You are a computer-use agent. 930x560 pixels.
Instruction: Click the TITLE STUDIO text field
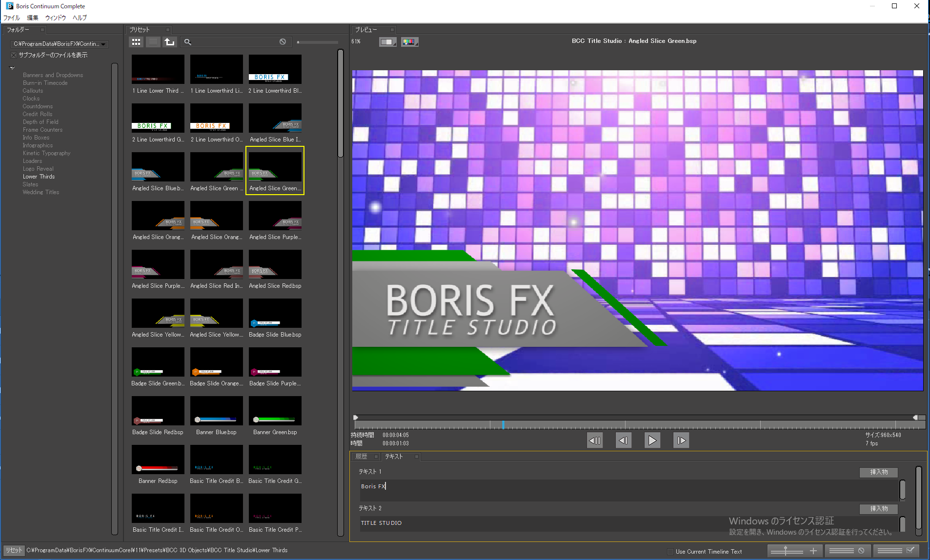point(629,524)
